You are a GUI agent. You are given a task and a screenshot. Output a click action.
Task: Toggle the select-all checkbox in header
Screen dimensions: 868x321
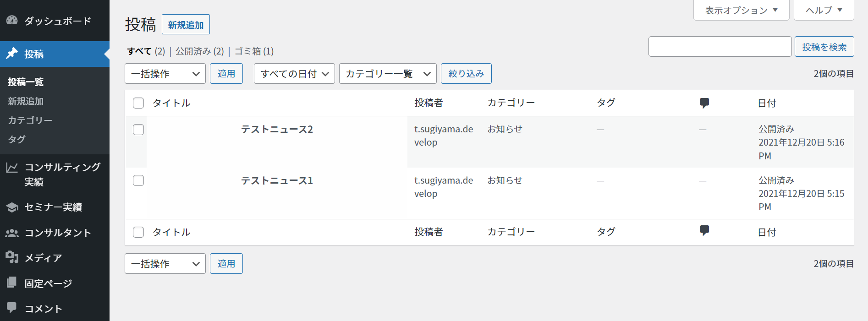tap(138, 103)
